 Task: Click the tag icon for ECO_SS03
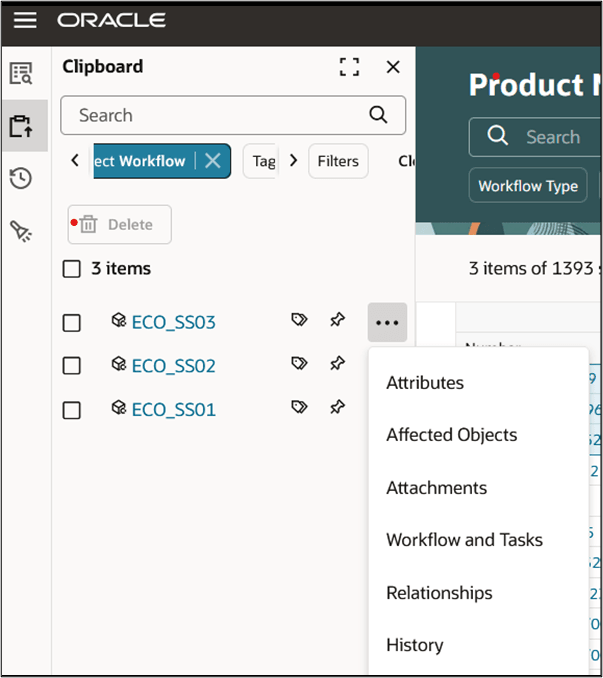(299, 320)
